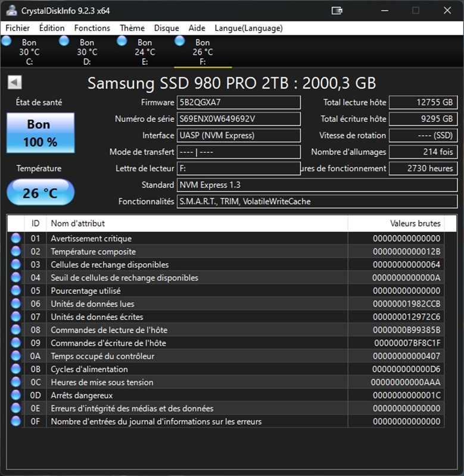Screen dimensions: 464x476
Task: Click the compact mode icon in title bar
Action: pyautogui.click(x=337, y=11)
